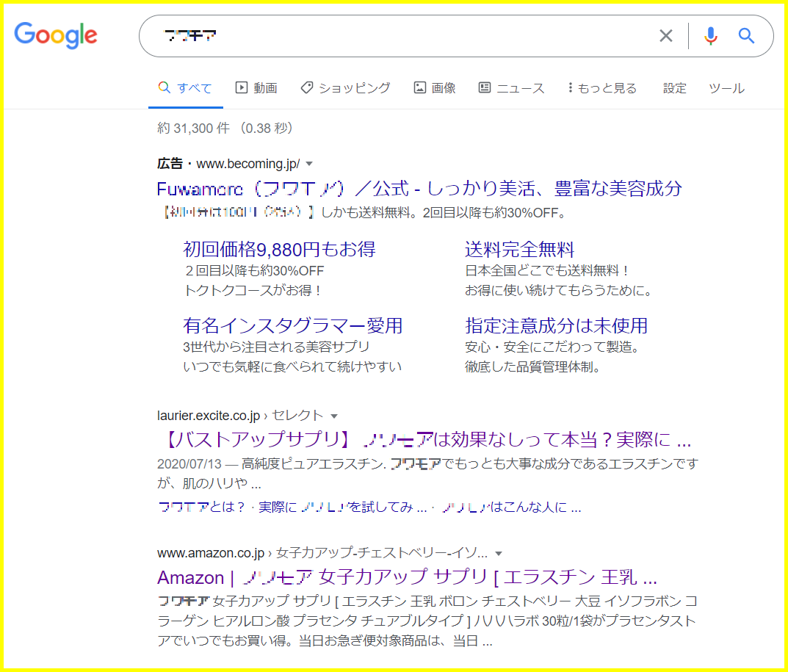Clear the search box with X icon
788x672 pixels.
665,36
